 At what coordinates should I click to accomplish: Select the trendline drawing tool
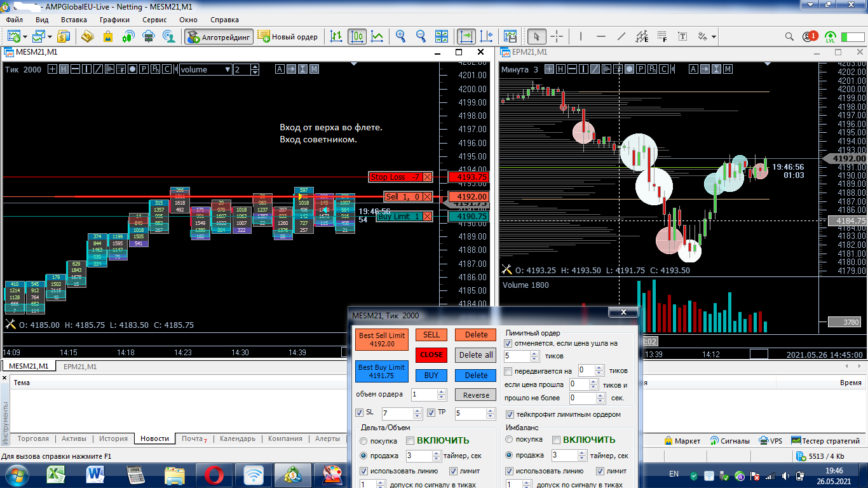point(621,37)
